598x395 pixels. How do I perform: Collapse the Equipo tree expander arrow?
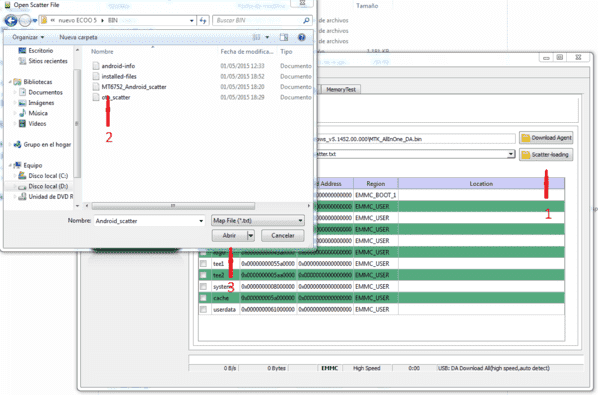tap(10, 165)
